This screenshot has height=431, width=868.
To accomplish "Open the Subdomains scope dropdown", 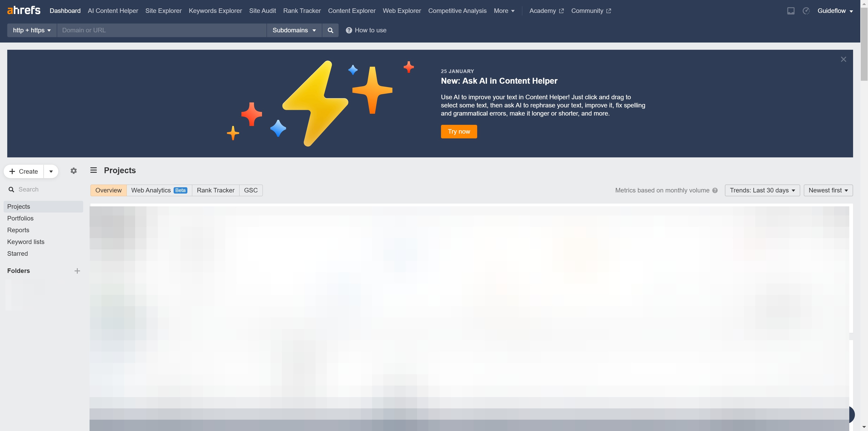I will coord(294,30).
